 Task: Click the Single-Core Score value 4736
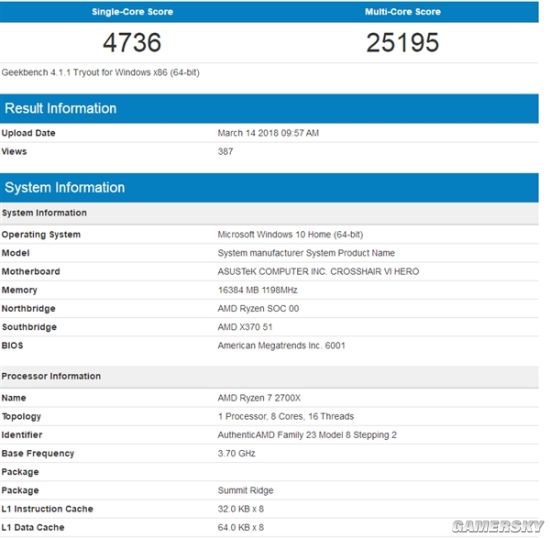click(132, 42)
